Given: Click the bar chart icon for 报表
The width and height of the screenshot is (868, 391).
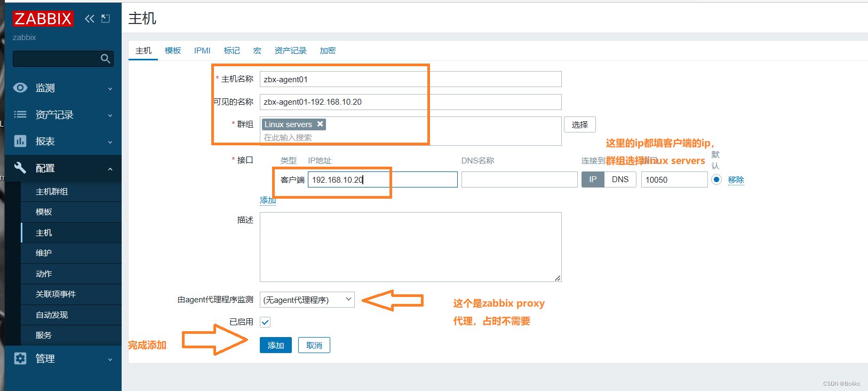Looking at the screenshot, I should click(20, 141).
